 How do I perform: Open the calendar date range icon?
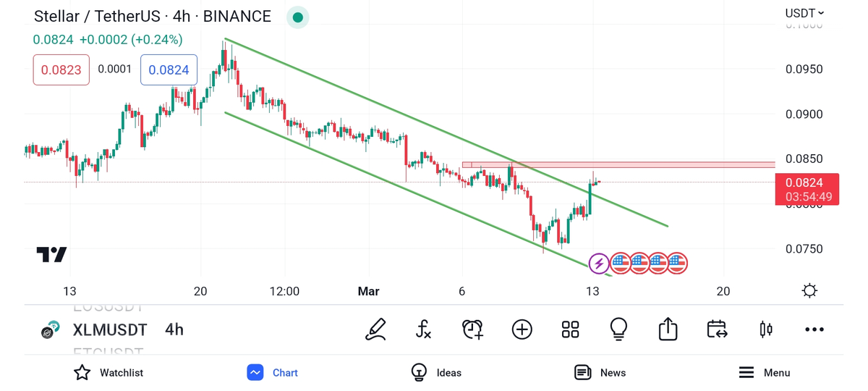[716, 329]
